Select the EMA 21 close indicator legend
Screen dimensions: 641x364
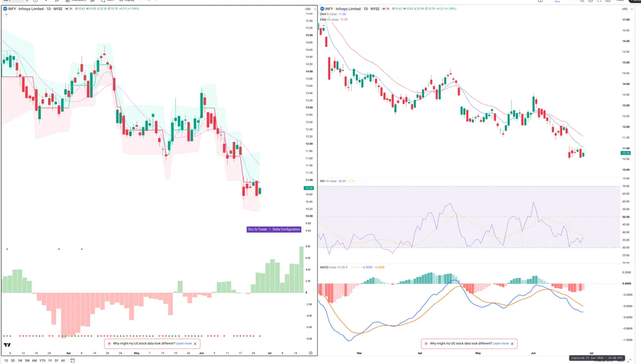click(330, 20)
